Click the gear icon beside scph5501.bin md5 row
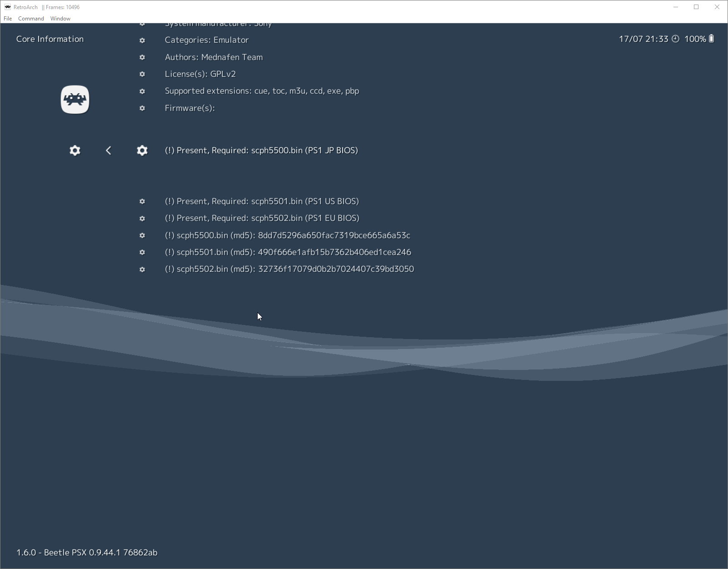Viewport: 728px width, 569px height. tap(142, 252)
